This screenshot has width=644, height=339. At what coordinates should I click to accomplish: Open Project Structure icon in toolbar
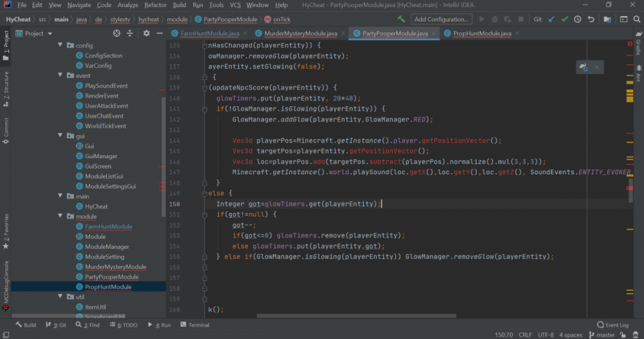pyautogui.click(x=607, y=19)
